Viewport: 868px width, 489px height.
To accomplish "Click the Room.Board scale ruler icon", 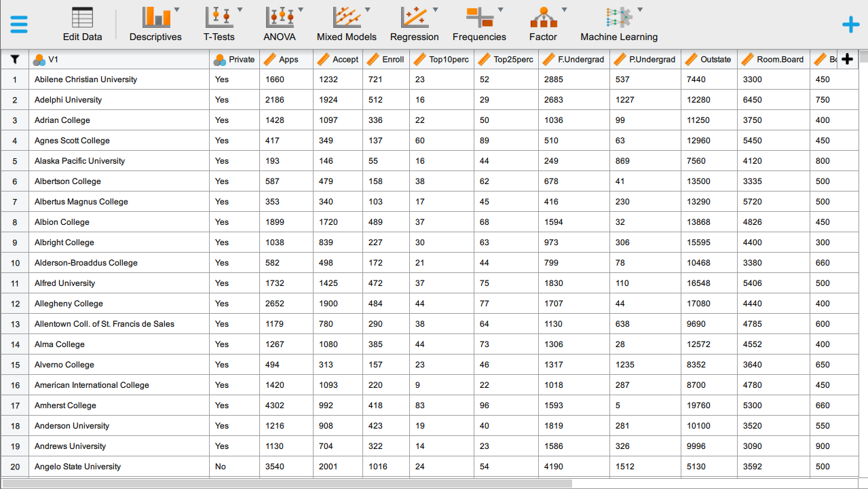I will pos(747,60).
